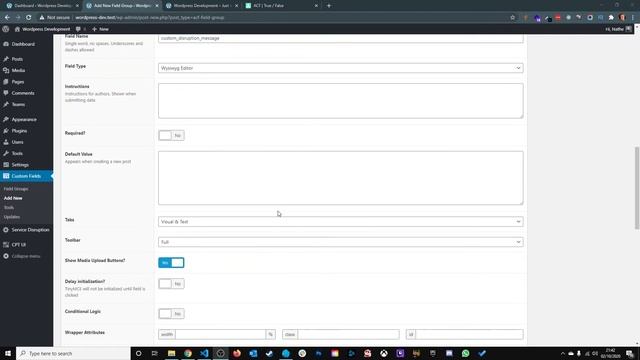
Task: Open the comments bubble in admin bar
Action: 78,29
